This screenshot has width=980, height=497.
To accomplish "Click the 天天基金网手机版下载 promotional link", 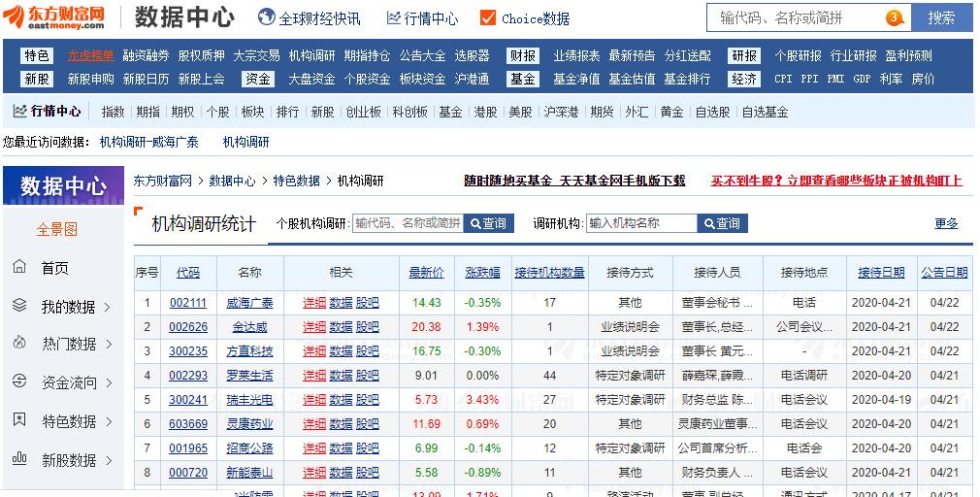I will pyautogui.click(x=574, y=182).
